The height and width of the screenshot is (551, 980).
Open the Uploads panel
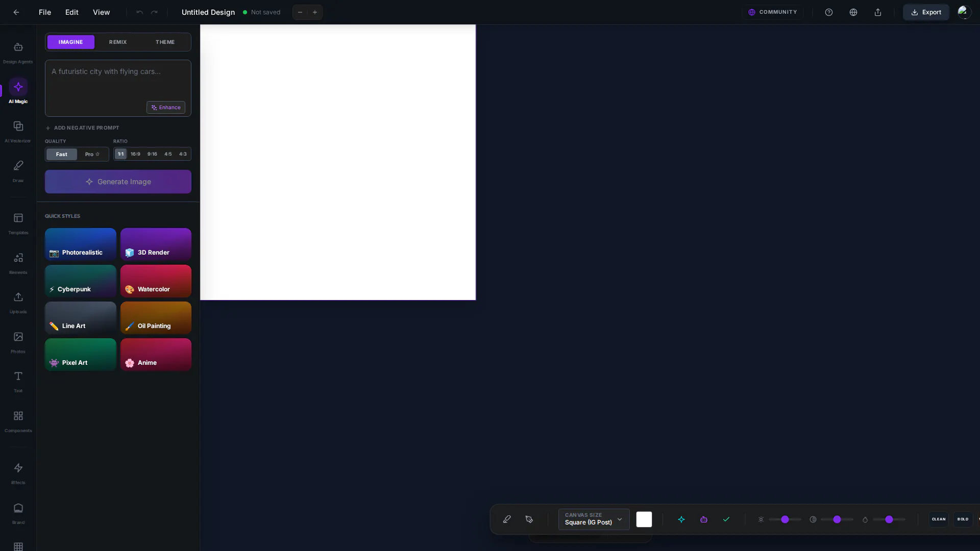click(18, 303)
